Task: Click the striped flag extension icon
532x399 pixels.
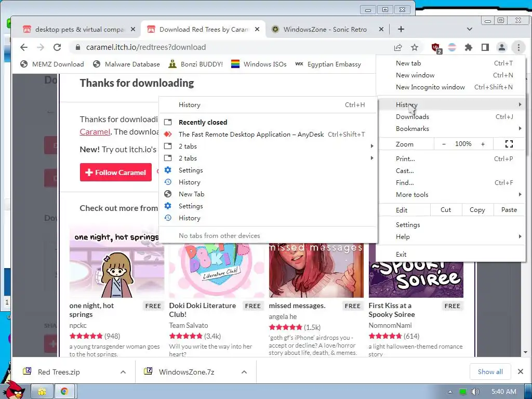Action: (x=452, y=47)
